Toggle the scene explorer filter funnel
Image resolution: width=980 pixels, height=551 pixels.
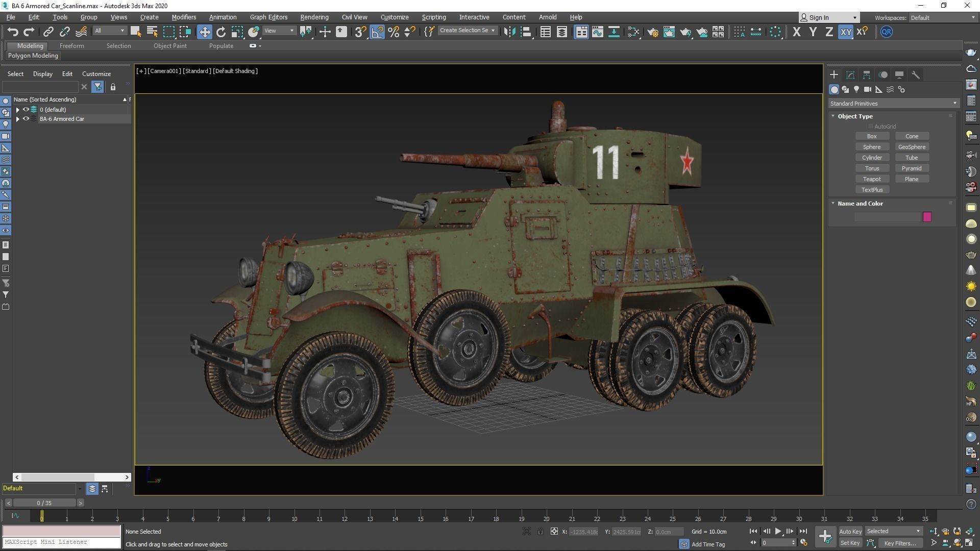point(97,87)
